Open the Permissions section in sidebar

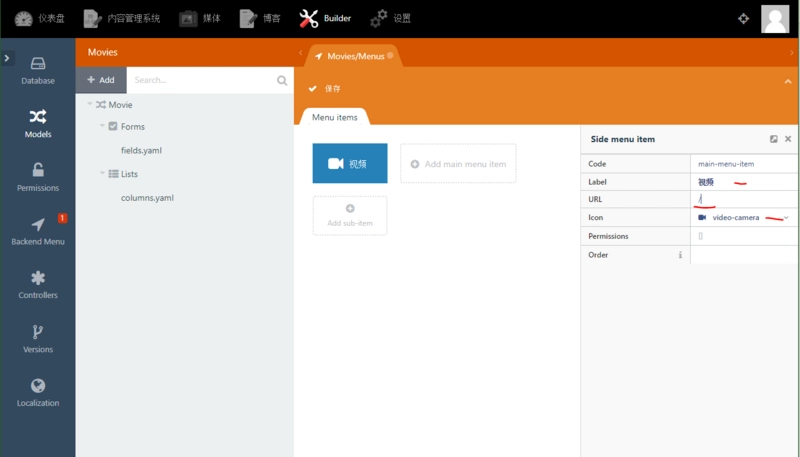tap(38, 177)
